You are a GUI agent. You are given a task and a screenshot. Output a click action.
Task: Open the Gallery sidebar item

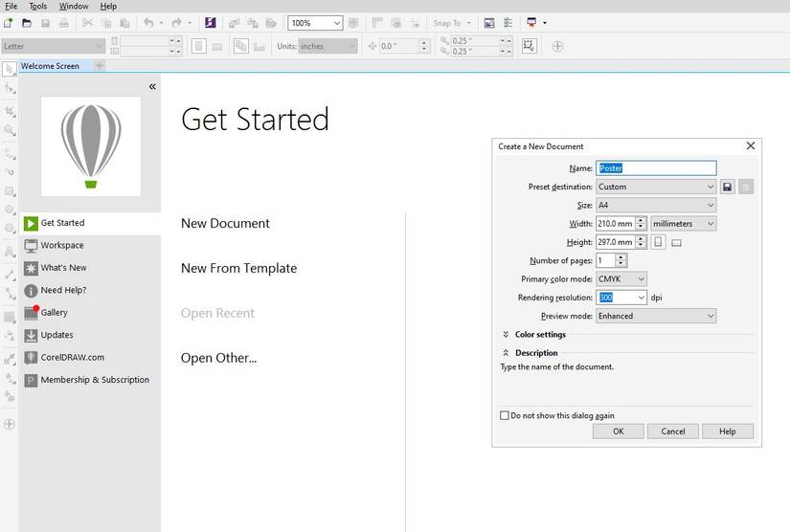pos(54,313)
